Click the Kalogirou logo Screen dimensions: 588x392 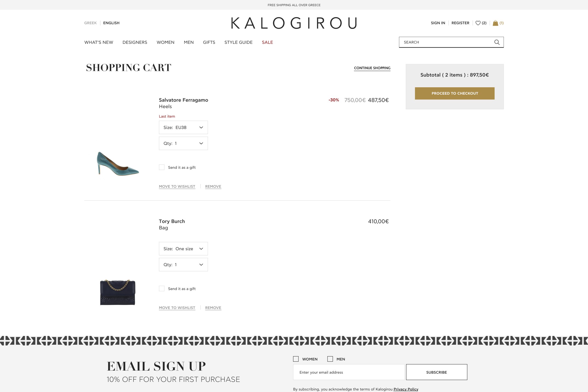point(294,23)
